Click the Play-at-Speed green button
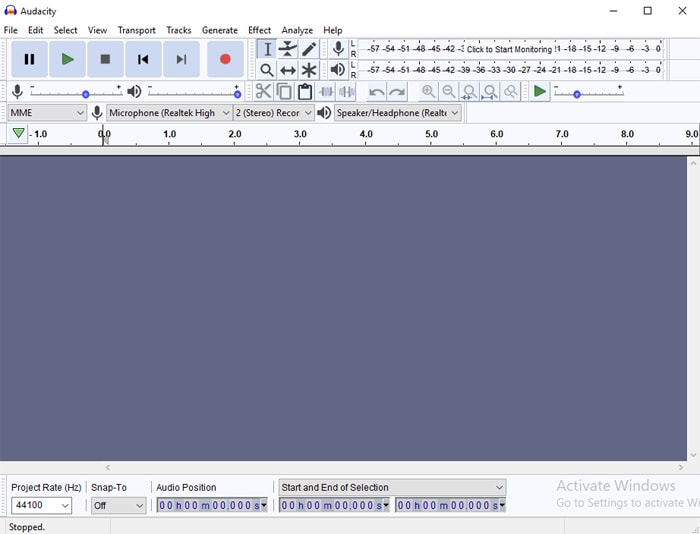 540,92
